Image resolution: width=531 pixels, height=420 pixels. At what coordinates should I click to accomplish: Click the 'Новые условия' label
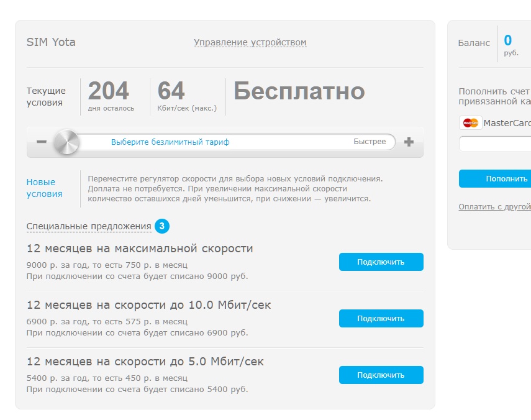point(44,188)
